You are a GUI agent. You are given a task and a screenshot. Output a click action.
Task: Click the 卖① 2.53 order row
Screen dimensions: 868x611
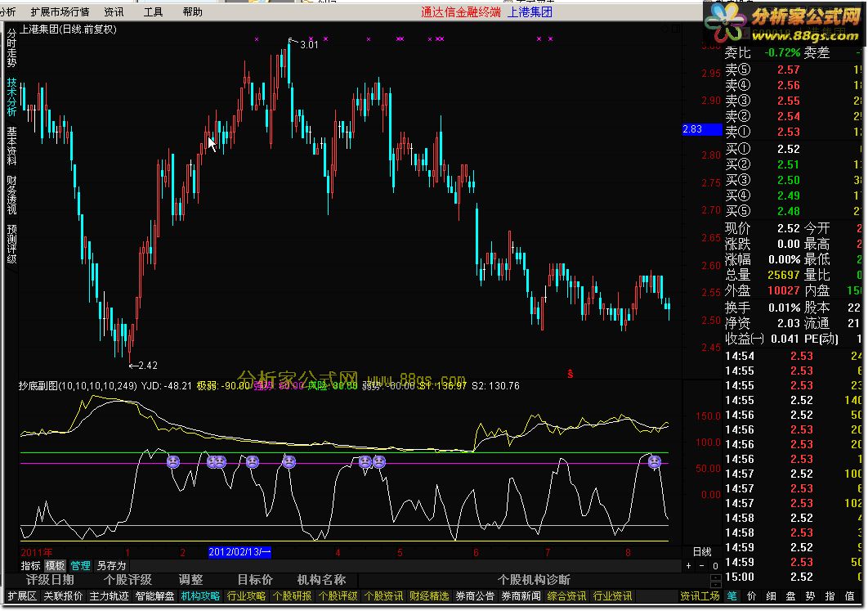794,132
